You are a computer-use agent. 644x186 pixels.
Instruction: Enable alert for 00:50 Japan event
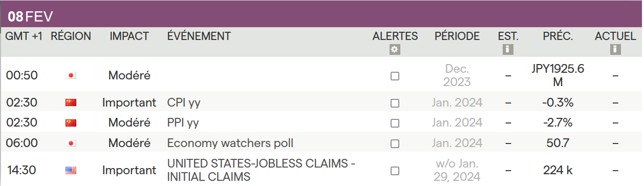tap(395, 76)
